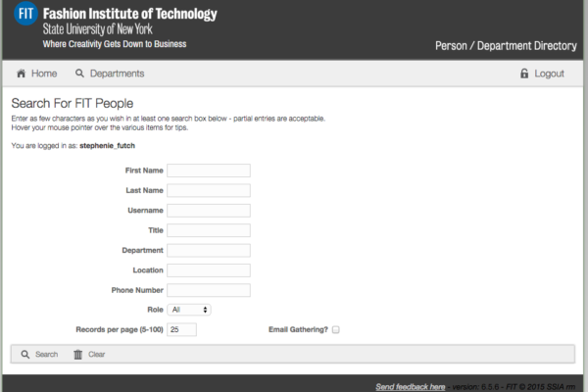588x392 pixels.
Task: Focus the Username input field
Action: pos(209,211)
